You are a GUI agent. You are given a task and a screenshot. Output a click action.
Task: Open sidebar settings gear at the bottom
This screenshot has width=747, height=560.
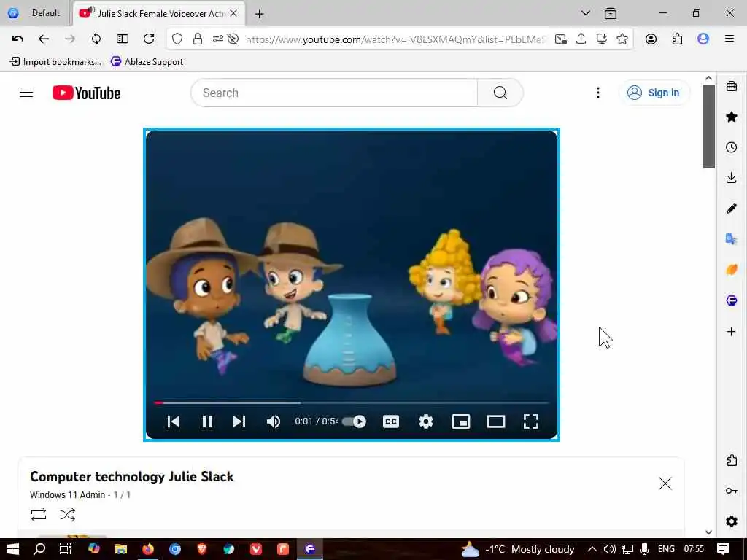[732, 521]
